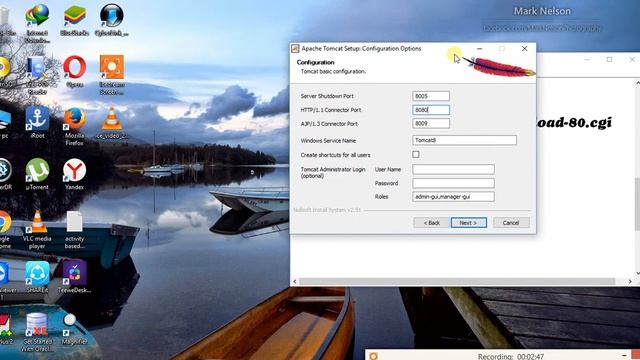Click the Windows Service Name field

coord(464,140)
